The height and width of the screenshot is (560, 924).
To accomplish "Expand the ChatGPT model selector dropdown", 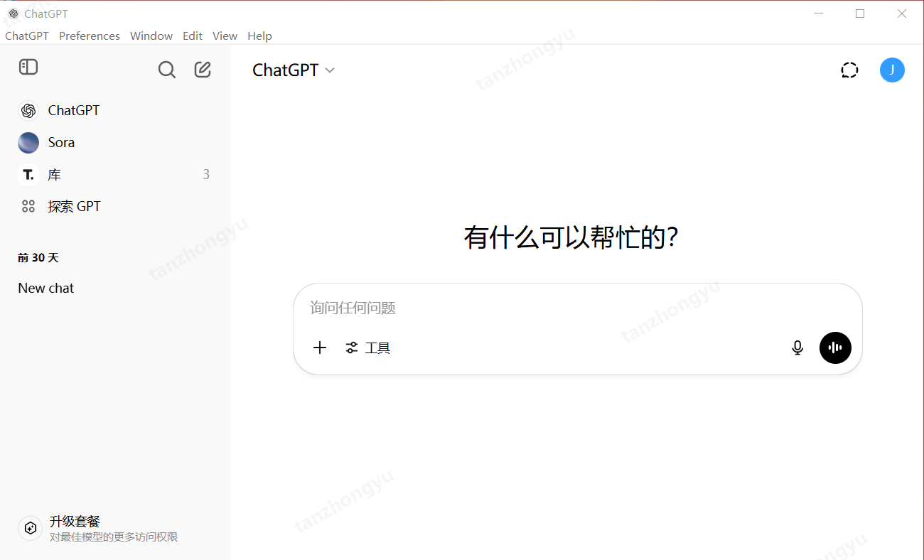I will click(x=294, y=70).
